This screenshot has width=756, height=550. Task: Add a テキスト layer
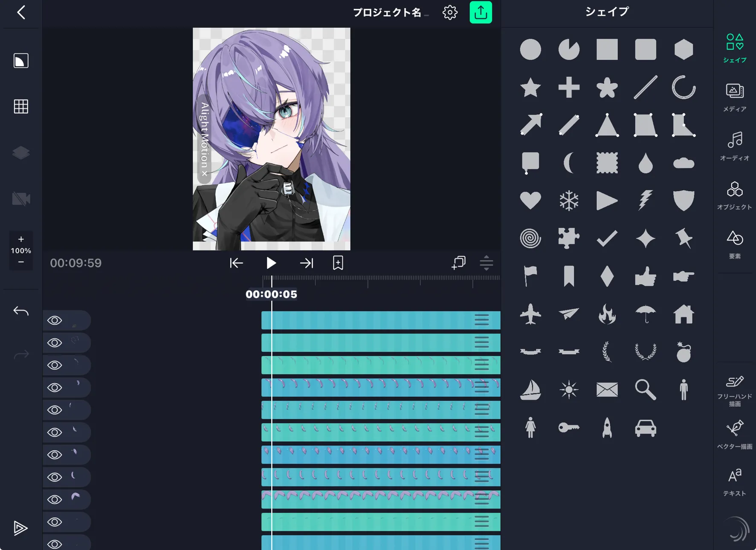tap(735, 482)
